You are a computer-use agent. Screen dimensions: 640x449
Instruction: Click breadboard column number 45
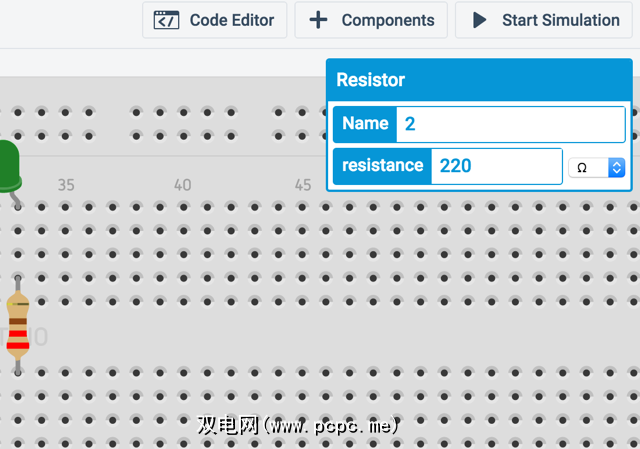point(302,185)
